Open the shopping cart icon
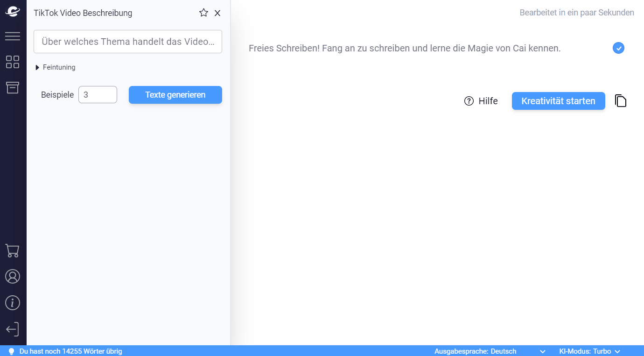 pos(13,251)
